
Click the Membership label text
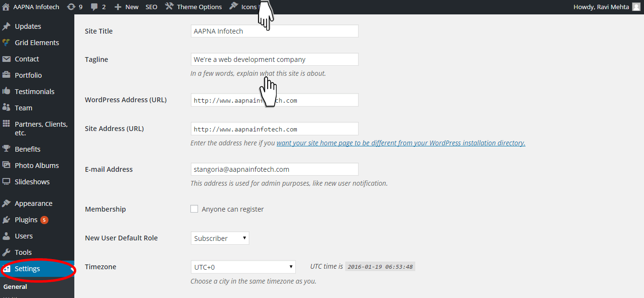[x=105, y=209]
